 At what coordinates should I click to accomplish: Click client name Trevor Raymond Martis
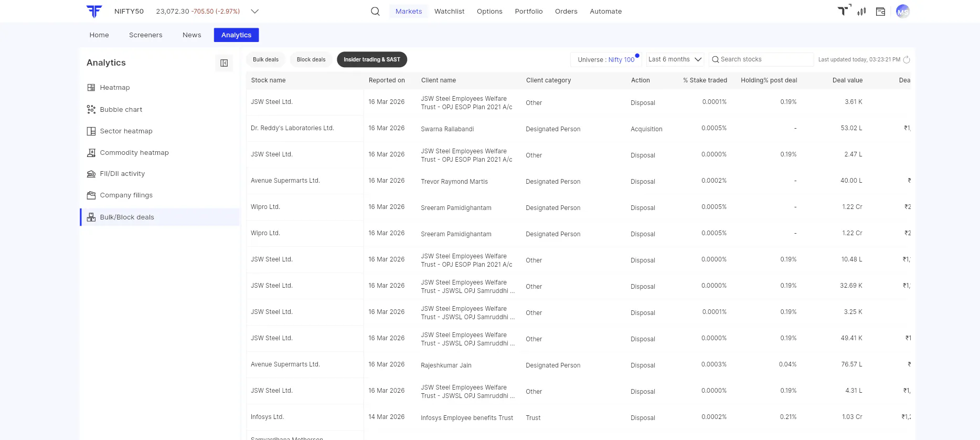[x=454, y=182]
